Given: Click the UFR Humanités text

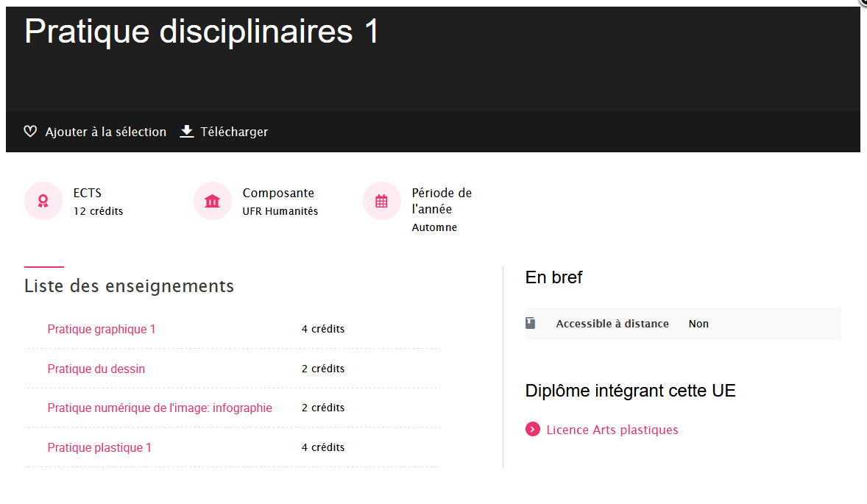Looking at the screenshot, I should [x=280, y=211].
